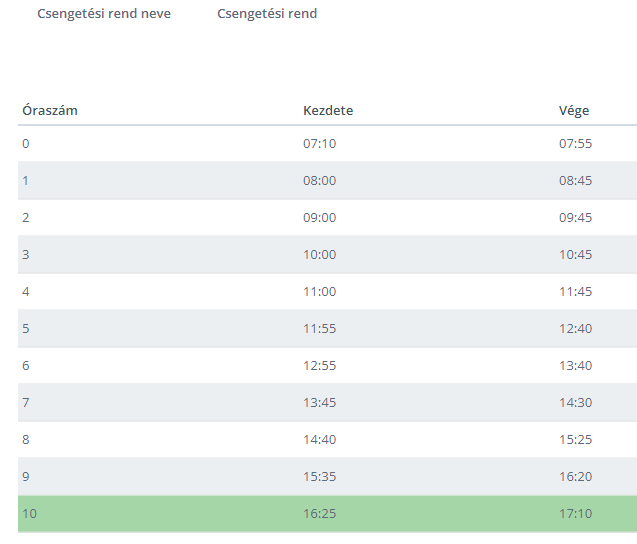
Task: Sort by the Óraszám column header
Action: (x=50, y=111)
